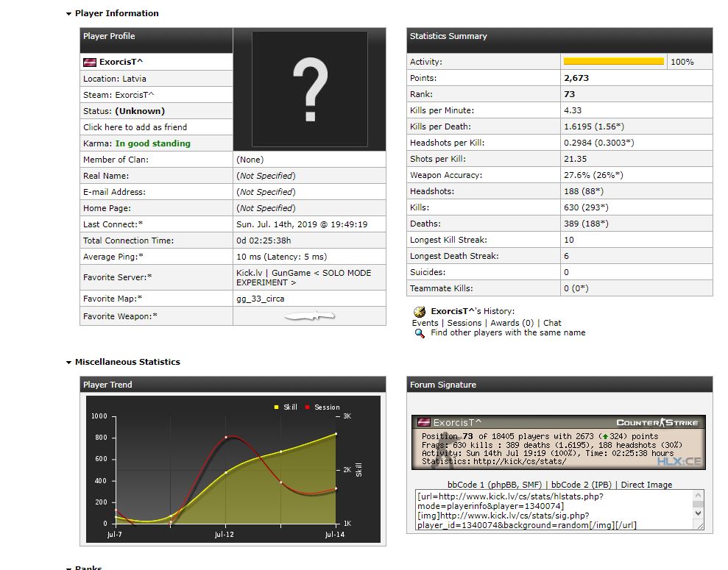The image size is (728, 570).
Task: Select bbCode 1 (phpBB, SMF) option
Action: [x=495, y=485]
